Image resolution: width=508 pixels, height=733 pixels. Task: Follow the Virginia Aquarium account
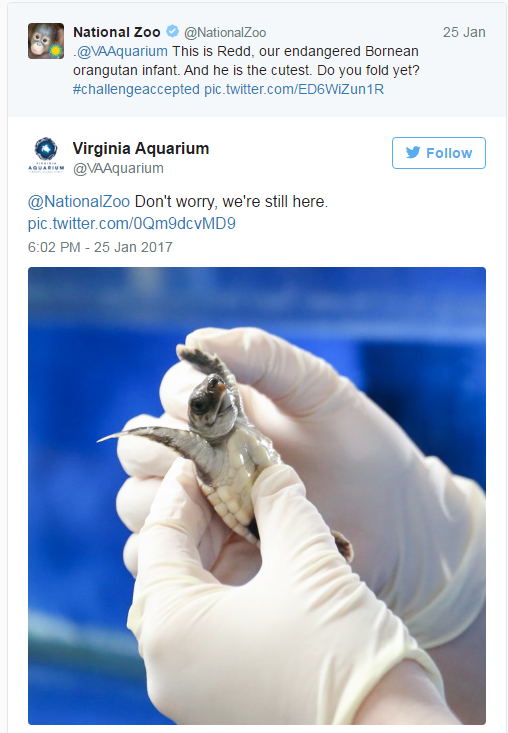coord(439,153)
